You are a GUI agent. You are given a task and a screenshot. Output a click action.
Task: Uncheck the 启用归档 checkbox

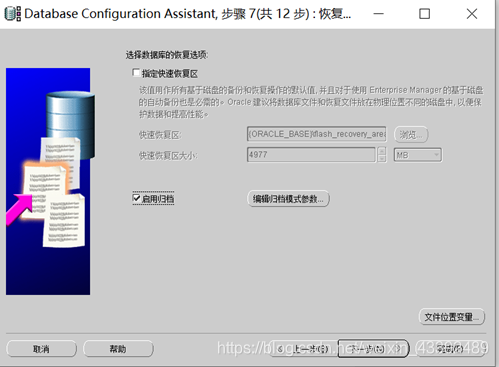(x=136, y=198)
